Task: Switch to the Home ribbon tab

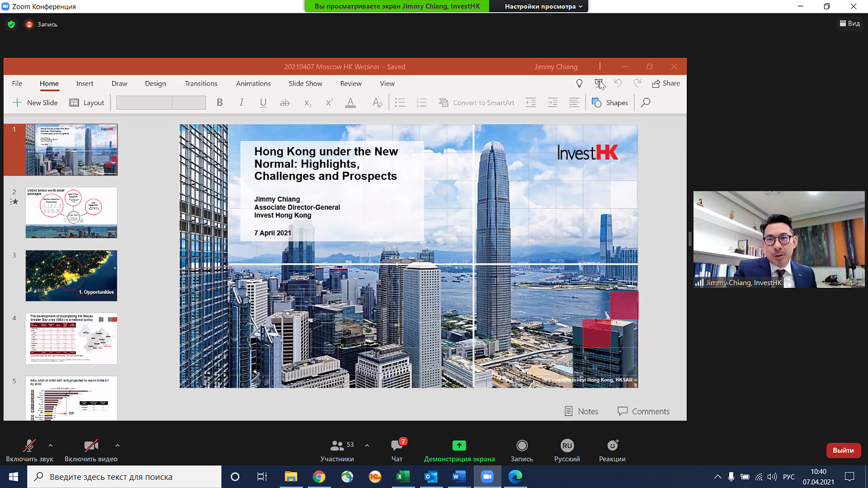Action: (x=49, y=83)
